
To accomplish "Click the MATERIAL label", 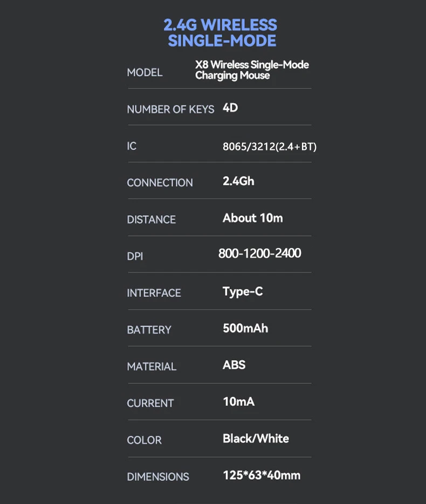I will [152, 367].
